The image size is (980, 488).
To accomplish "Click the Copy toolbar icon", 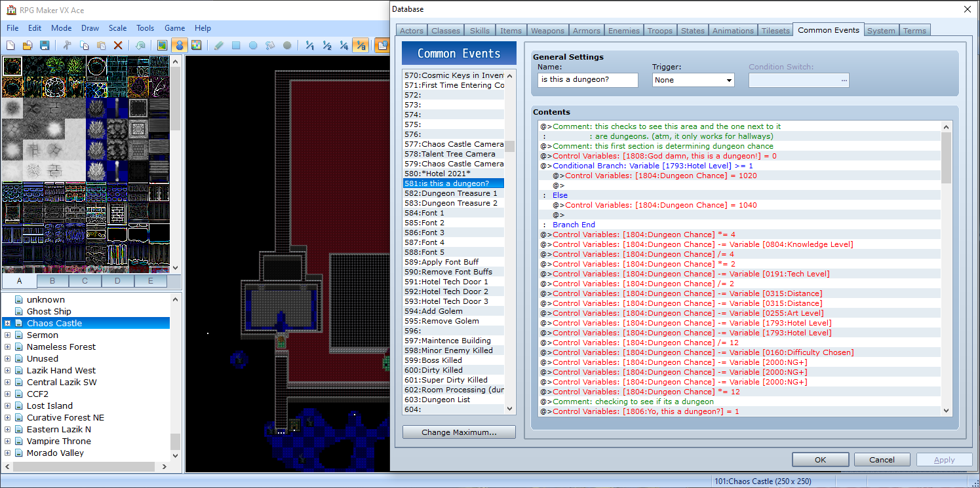I will click(x=84, y=45).
